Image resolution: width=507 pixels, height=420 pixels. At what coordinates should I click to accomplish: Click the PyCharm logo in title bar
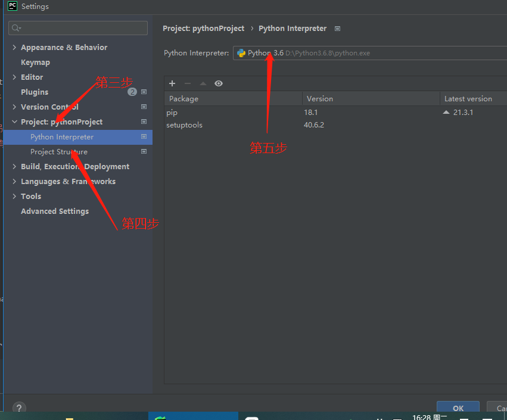click(x=13, y=6)
